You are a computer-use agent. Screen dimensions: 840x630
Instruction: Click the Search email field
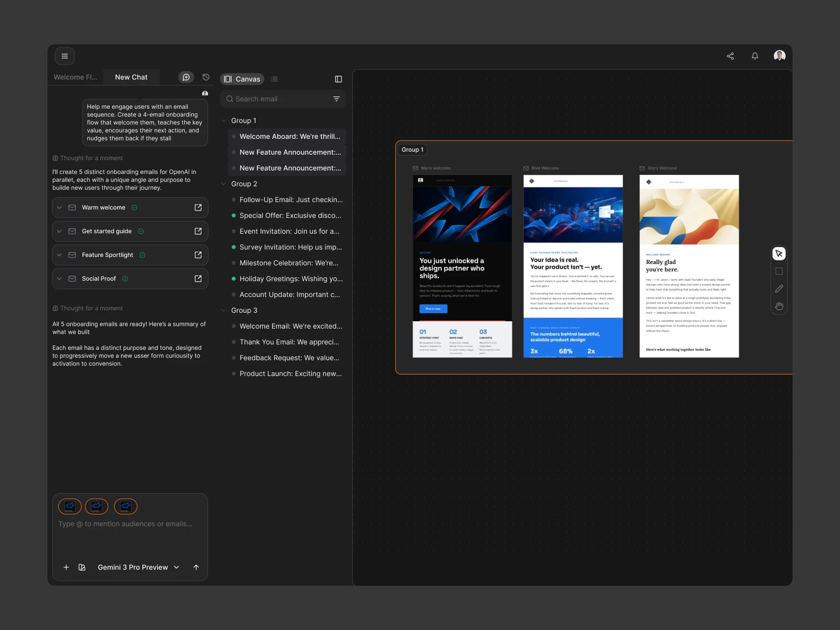(283, 99)
